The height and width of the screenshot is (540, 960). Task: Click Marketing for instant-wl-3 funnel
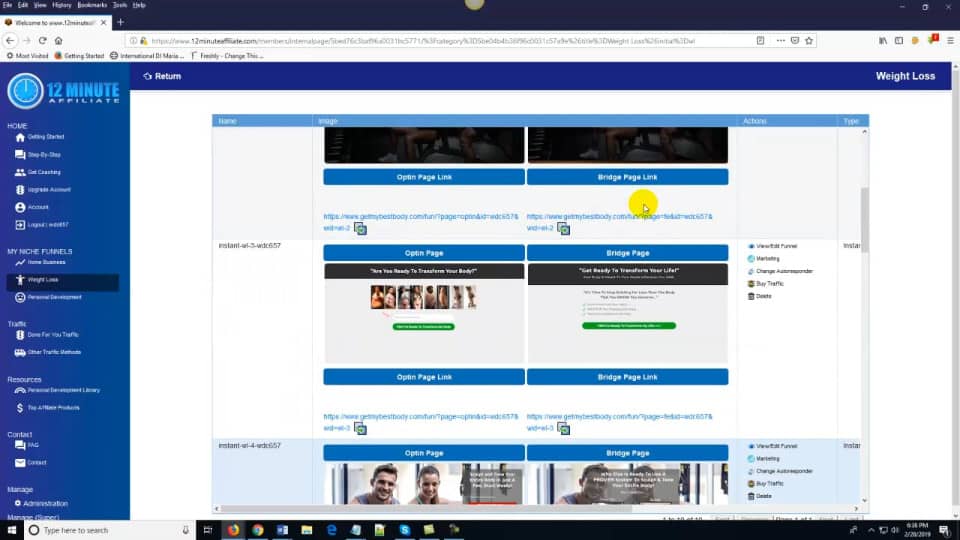pos(763,259)
